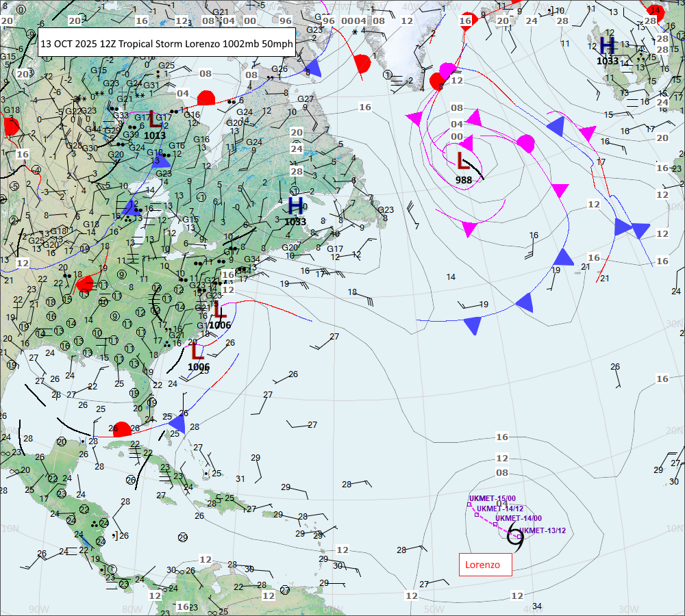Screen dimensions: 685x616
Task: Click the 988 central pressure value
Action: tap(464, 179)
